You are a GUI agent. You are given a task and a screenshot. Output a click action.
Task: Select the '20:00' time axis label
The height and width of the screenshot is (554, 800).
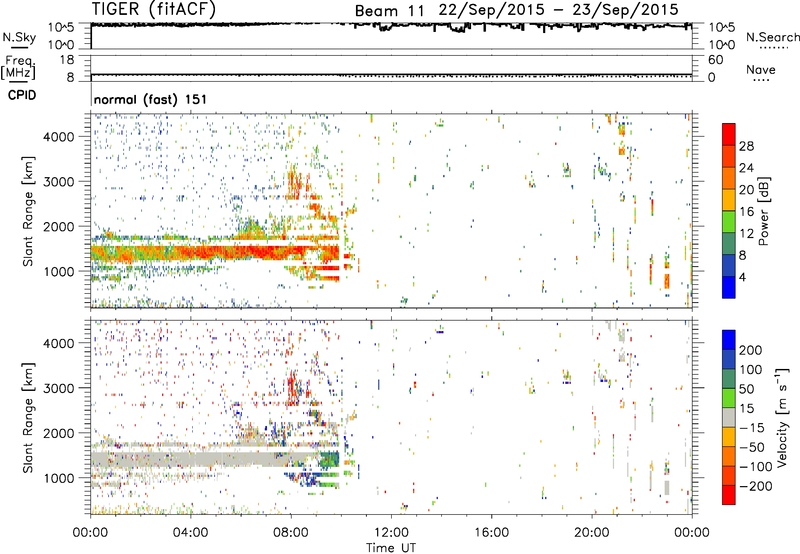(x=591, y=533)
